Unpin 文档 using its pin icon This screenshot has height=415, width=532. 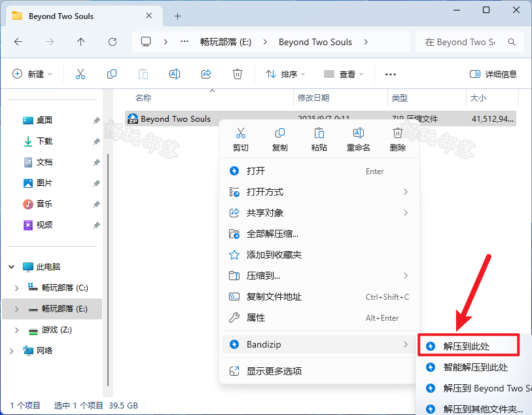(x=96, y=162)
